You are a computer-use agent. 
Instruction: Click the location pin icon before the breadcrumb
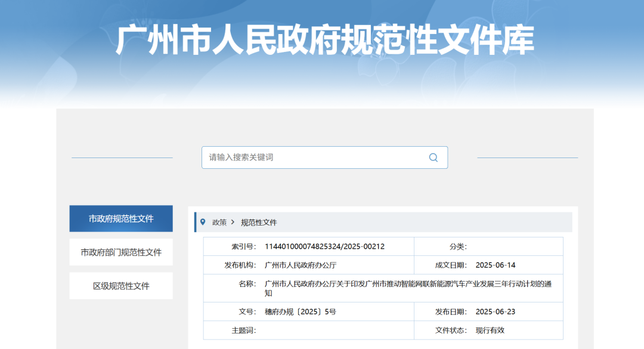(203, 220)
